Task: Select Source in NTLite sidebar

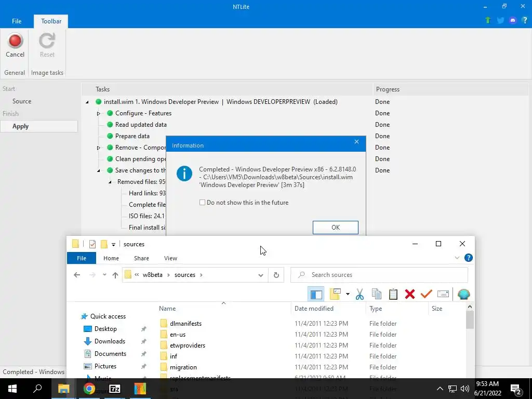Action: 22,101
